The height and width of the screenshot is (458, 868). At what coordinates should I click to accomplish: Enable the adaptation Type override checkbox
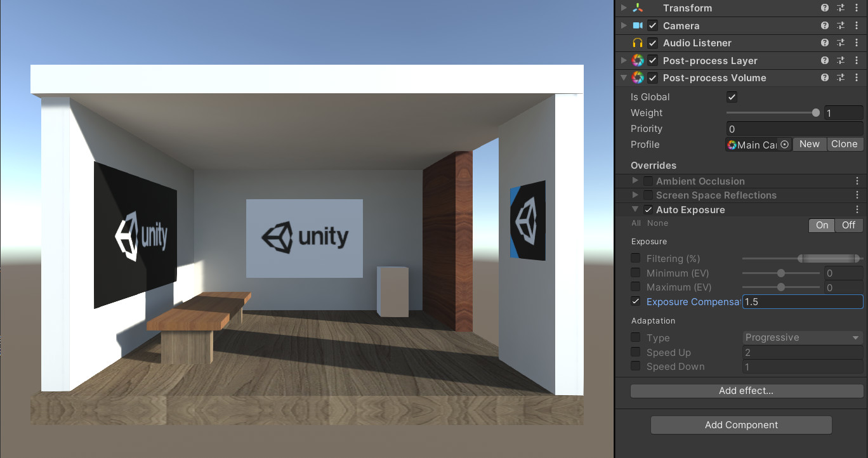pos(636,337)
